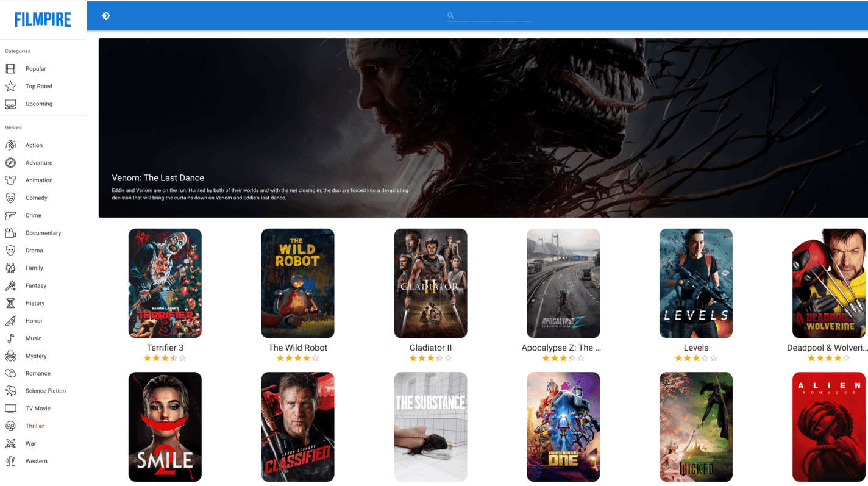Screen dimensions: 868x486
Task: Open the Deadpool & Wolverine poster
Action: [829, 284]
